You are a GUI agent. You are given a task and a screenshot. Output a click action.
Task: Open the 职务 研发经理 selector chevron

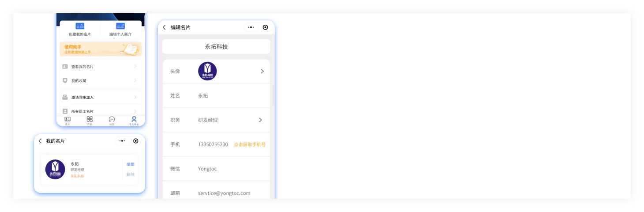(260, 120)
